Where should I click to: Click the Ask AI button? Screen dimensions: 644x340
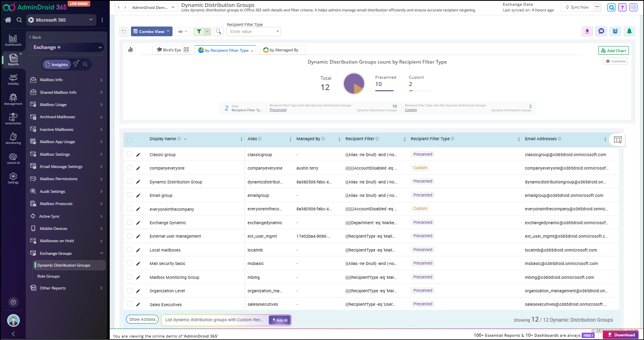[280, 320]
